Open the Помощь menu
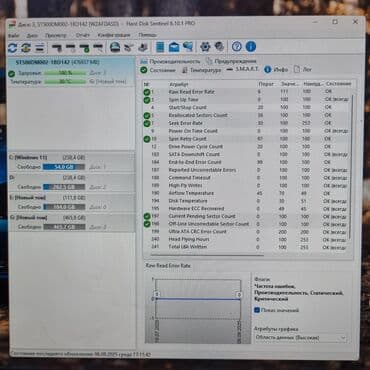This screenshot has height=370, width=370. coord(147,35)
